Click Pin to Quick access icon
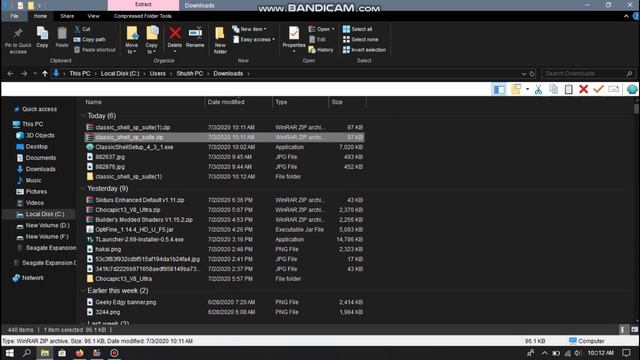The width and height of the screenshot is (640, 360). click(x=18, y=41)
